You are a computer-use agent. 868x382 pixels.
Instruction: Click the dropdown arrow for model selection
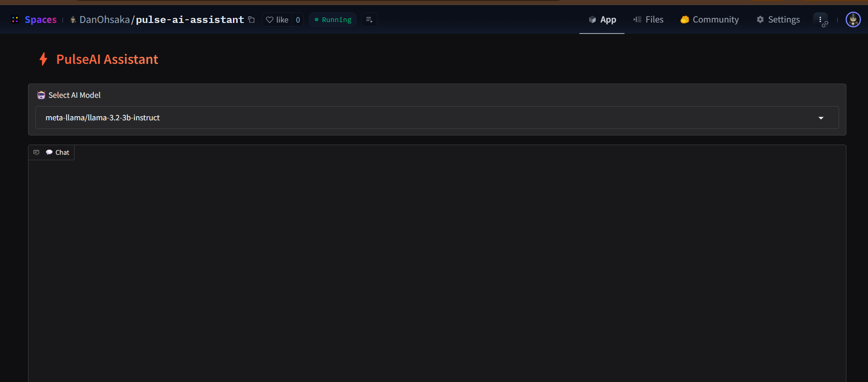coord(821,118)
